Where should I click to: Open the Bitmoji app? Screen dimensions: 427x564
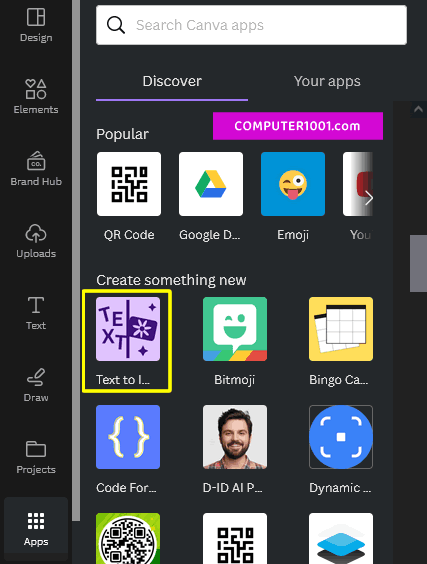(235, 329)
